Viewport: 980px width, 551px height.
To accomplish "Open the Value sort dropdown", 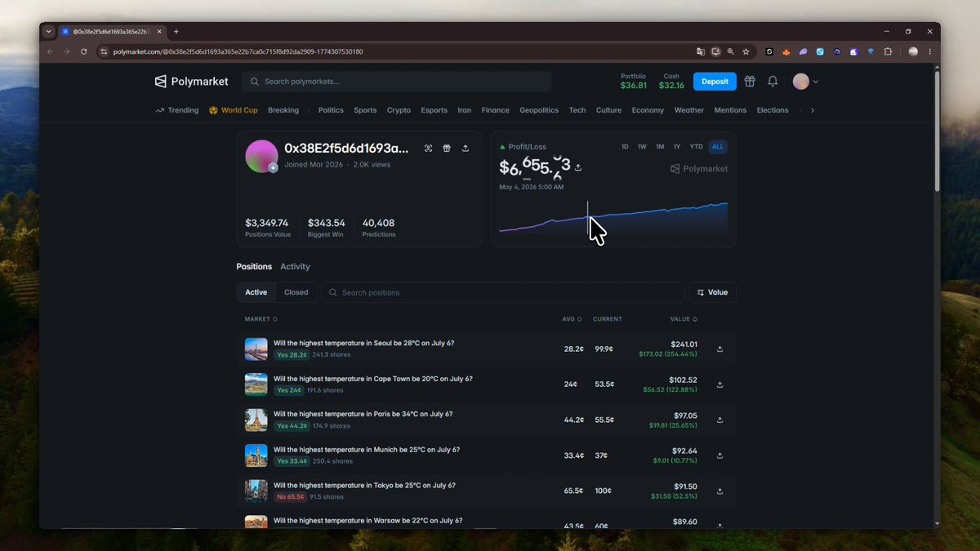I will click(x=712, y=292).
